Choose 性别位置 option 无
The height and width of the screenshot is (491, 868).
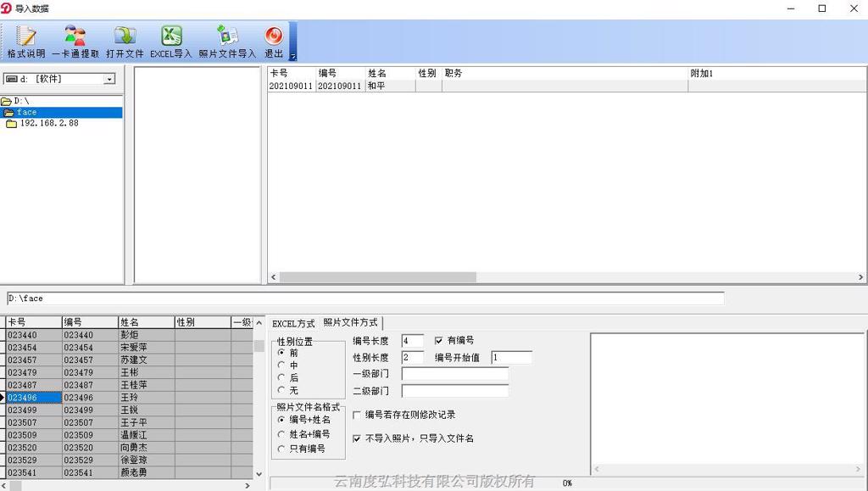coord(282,390)
